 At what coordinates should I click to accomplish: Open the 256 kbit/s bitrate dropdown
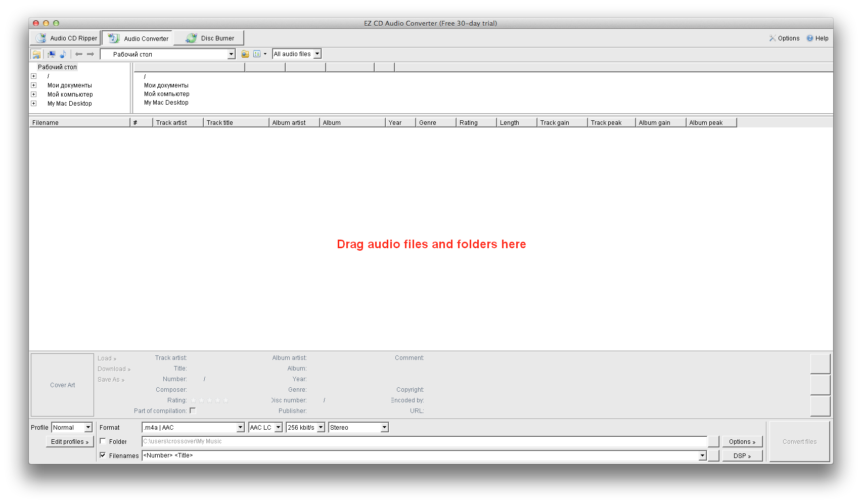321,428
